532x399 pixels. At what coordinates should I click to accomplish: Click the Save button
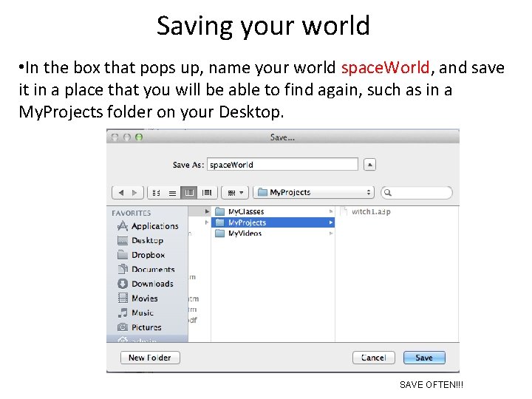coord(424,358)
